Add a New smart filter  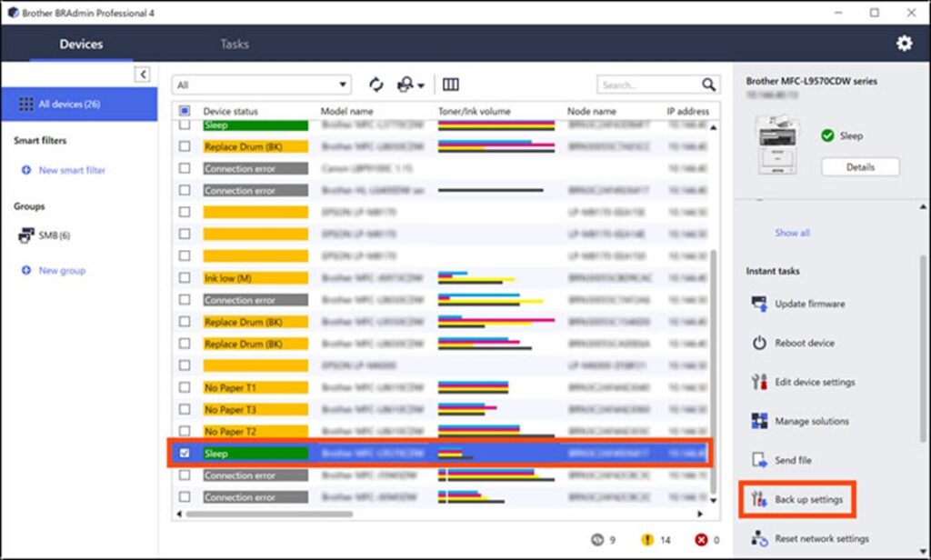pyautogui.click(x=72, y=170)
